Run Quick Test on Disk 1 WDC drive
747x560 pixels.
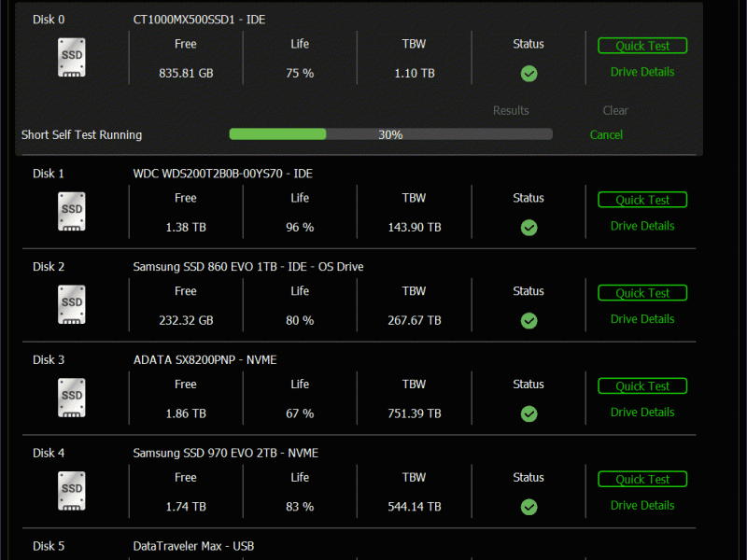tap(642, 200)
